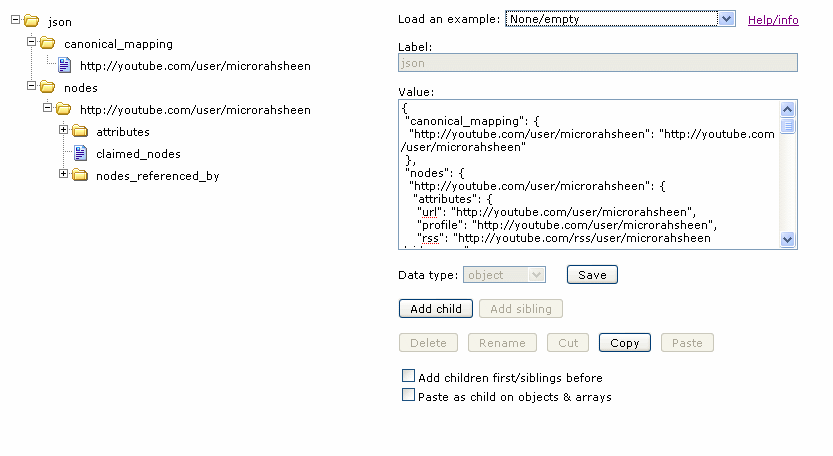Click the document icon under canonical_mapping
The image size is (833, 456).
pos(64,65)
